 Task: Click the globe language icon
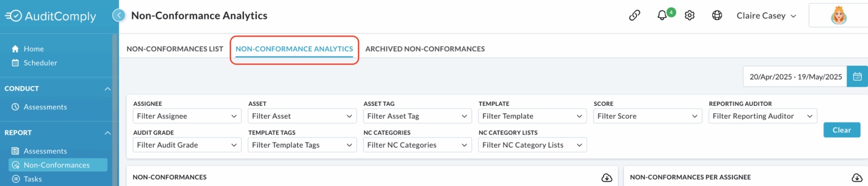[717, 15]
